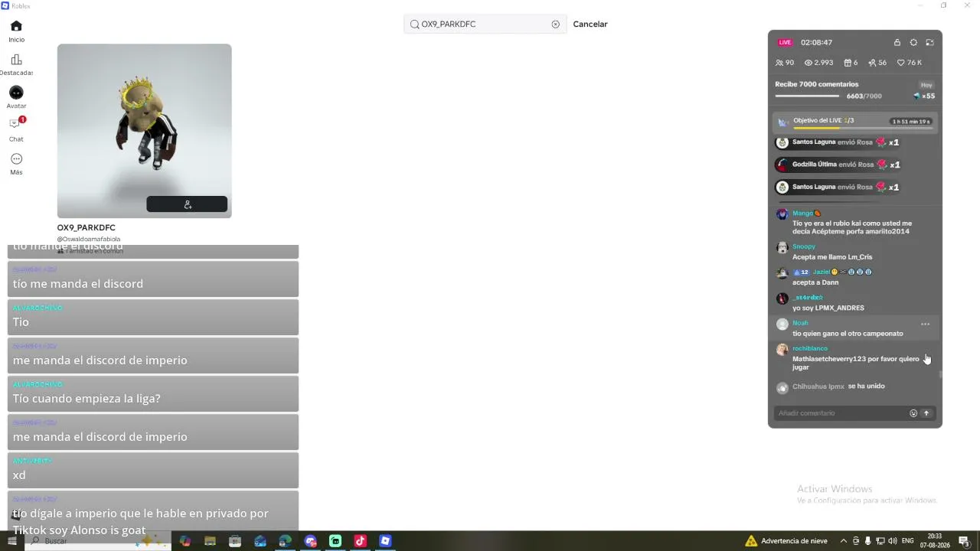Viewport: 980px width, 551px height.
Task: Click the 7000 comments progress bar
Action: (807, 96)
